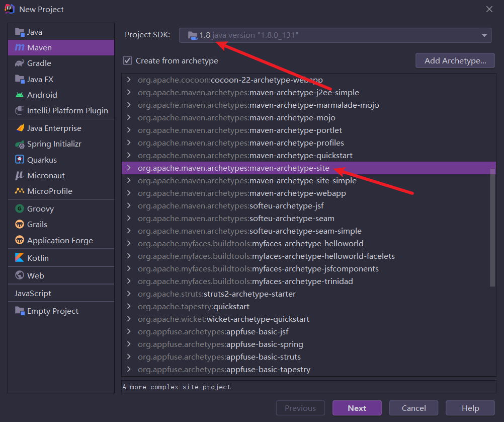Expand maven-archetype-webapp node
This screenshot has width=504, height=422.
[x=129, y=193]
